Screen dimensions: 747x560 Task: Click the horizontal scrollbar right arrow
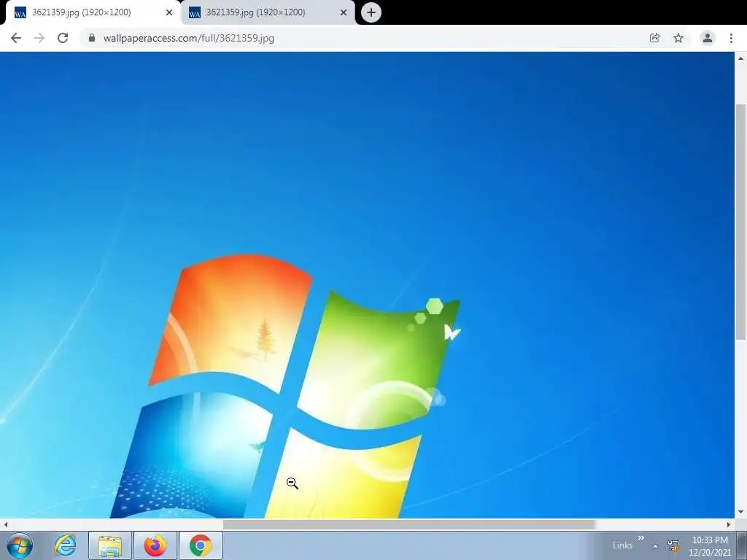coord(729,524)
